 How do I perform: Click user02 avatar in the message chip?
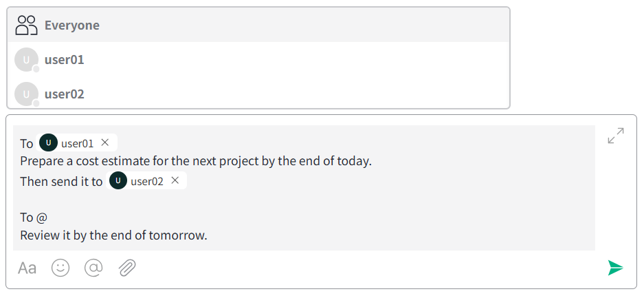coord(118,180)
